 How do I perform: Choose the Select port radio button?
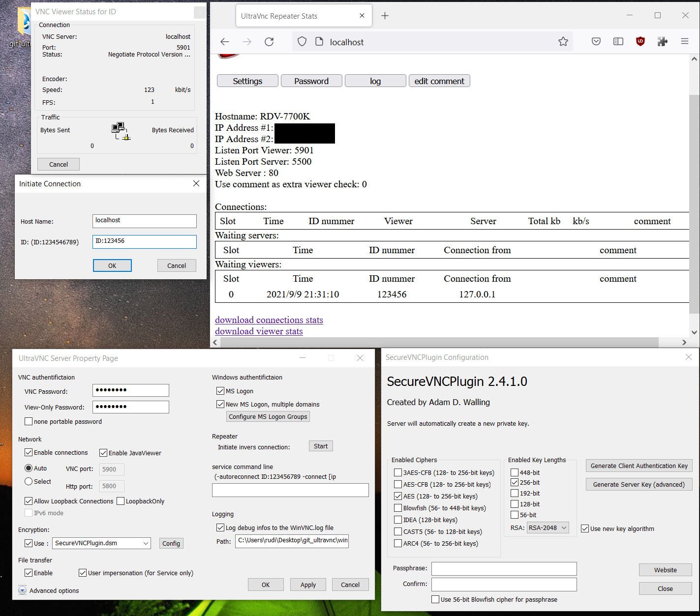click(x=29, y=481)
